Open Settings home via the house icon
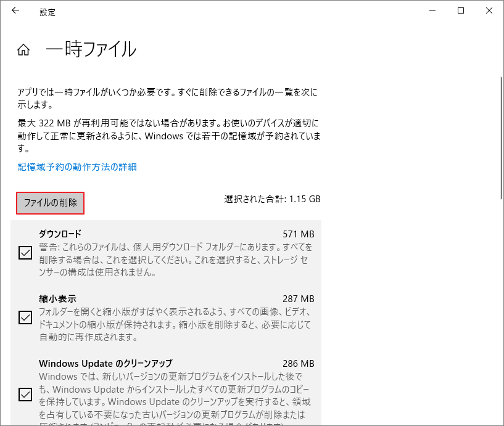 pyautogui.click(x=23, y=50)
